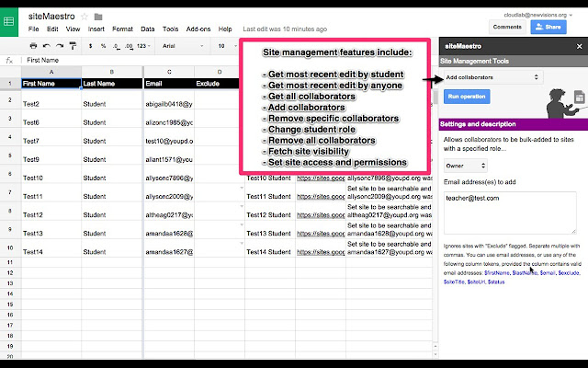
Task: Click the $status token link
Action: pos(496,282)
